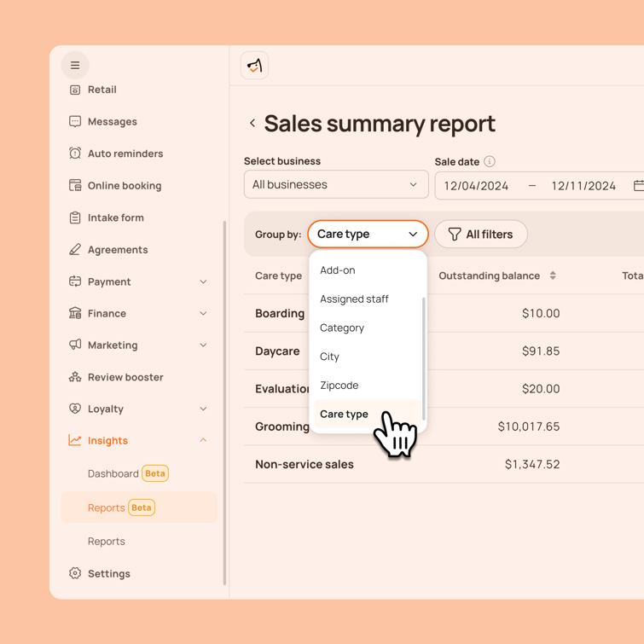Screen dimensions: 644x644
Task: Open Retail in the sidebar
Action: coord(102,90)
